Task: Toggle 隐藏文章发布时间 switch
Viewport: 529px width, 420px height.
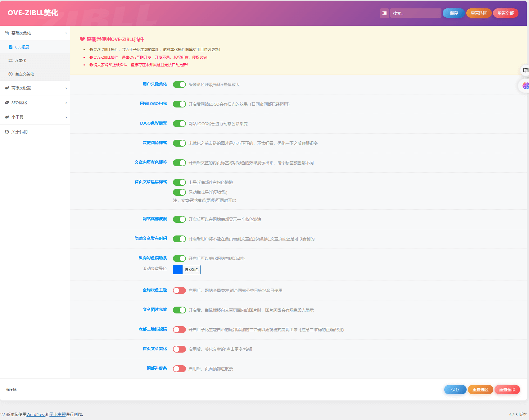Action: coord(179,239)
